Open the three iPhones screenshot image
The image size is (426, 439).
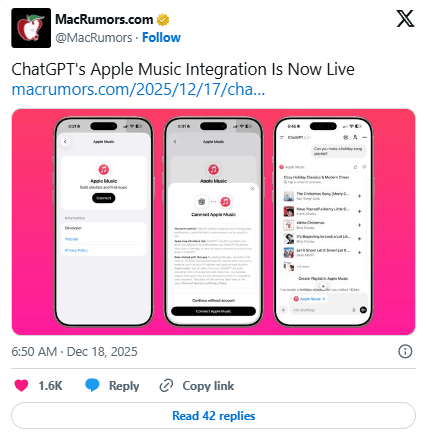coord(213,222)
